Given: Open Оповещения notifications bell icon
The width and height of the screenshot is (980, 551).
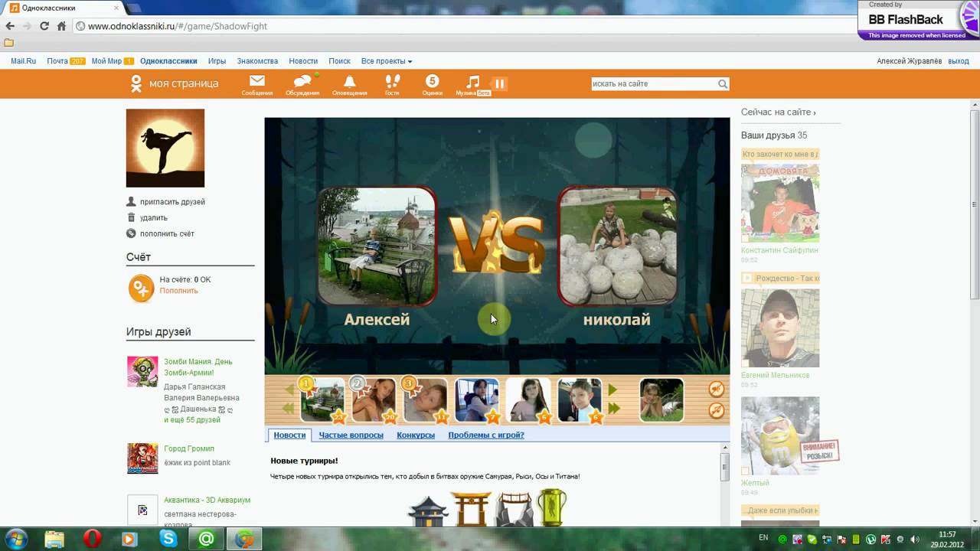Looking at the screenshot, I should [x=349, y=81].
